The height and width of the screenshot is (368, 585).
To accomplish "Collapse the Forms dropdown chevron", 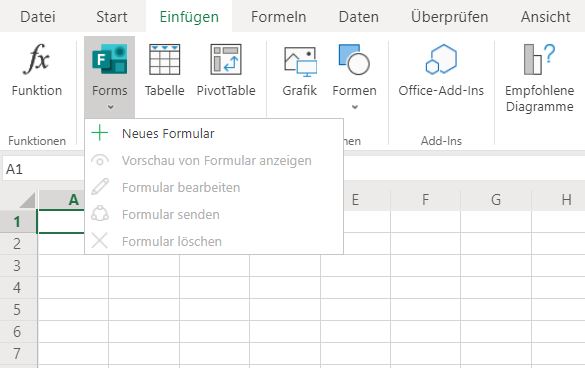I will (x=110, y=107).
